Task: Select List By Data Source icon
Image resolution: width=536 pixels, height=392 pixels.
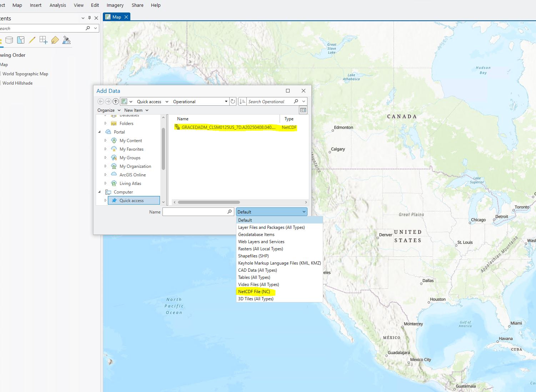Action: [9, 40]
